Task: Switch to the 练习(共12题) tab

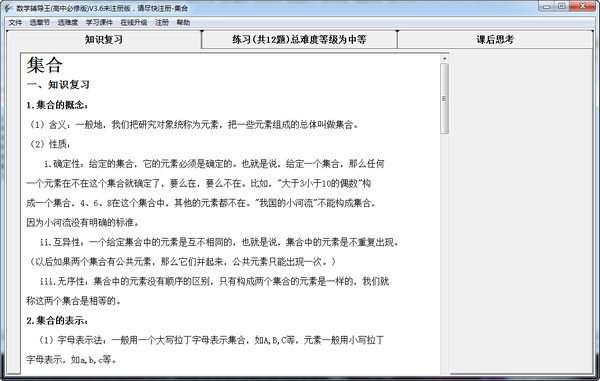Action: (x=299, y=39)
